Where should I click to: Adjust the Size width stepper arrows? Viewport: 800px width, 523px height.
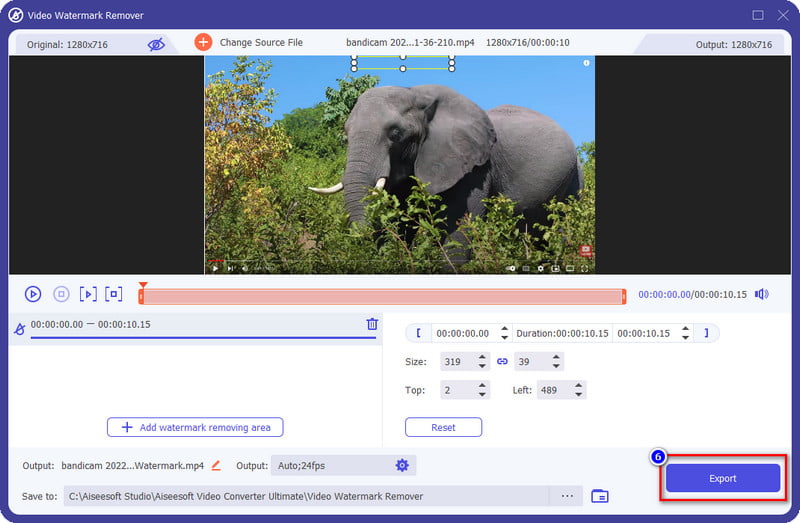tap(482, 362)
